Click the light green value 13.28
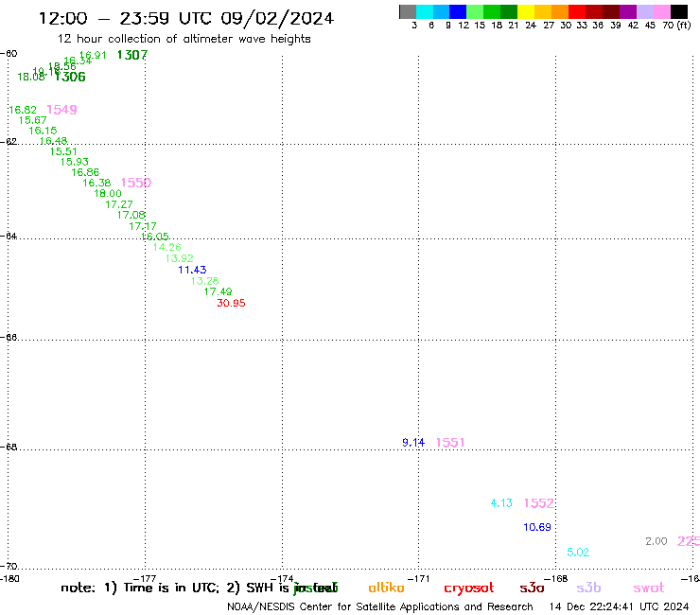 pyautogui.click(x=205, y=281)
